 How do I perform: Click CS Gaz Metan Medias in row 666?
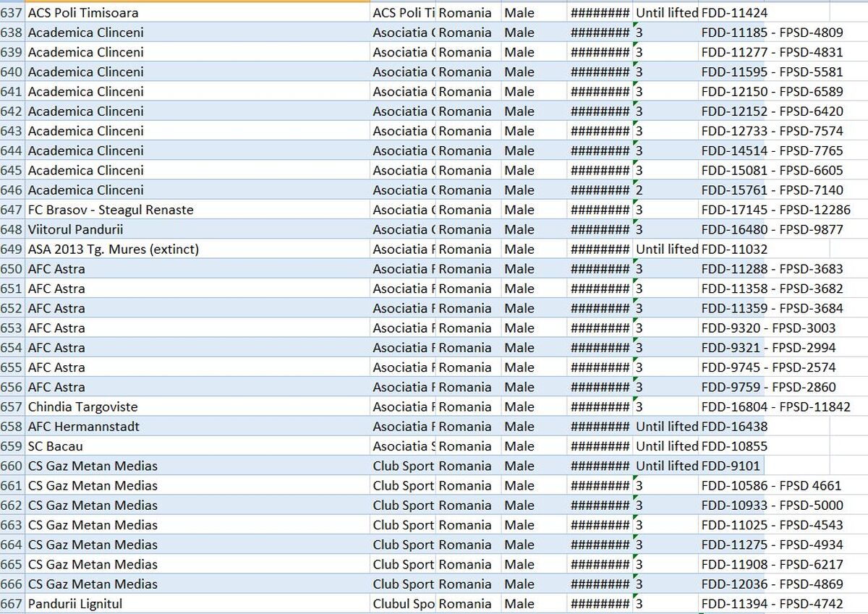click(x=197, y=584)
